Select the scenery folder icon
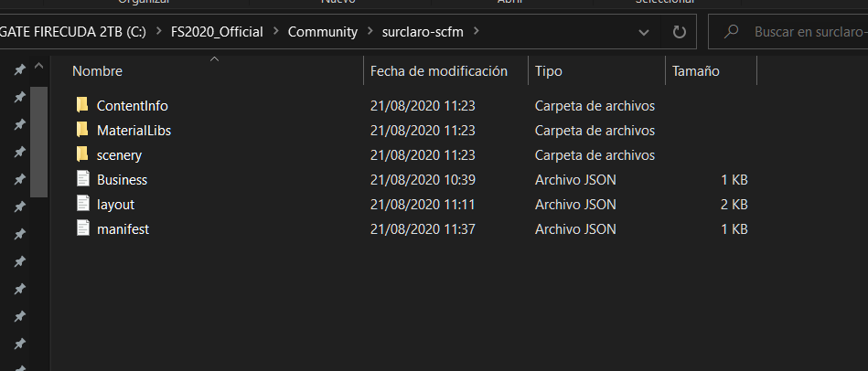The height and width of the screenshot is (371, 868). click(x=82, y=154)
